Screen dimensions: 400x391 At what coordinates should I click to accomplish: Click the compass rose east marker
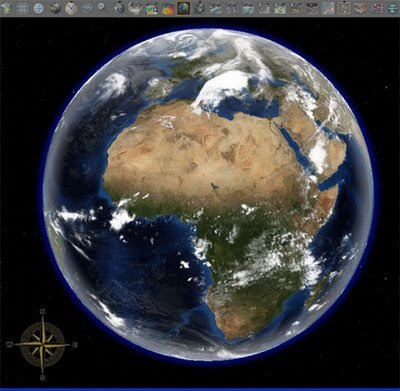75,344
